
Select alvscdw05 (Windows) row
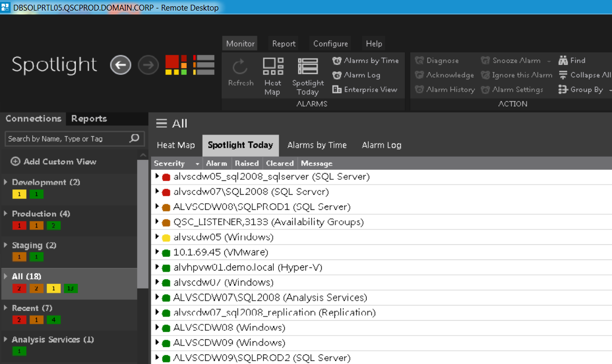coord(381,237)
